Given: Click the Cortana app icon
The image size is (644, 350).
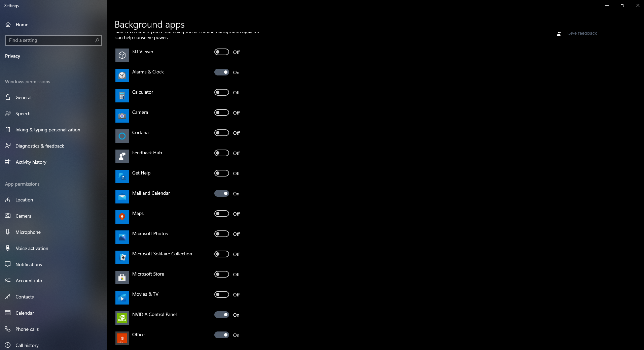Looking at the screenshot, I should [x=122, y=136].
